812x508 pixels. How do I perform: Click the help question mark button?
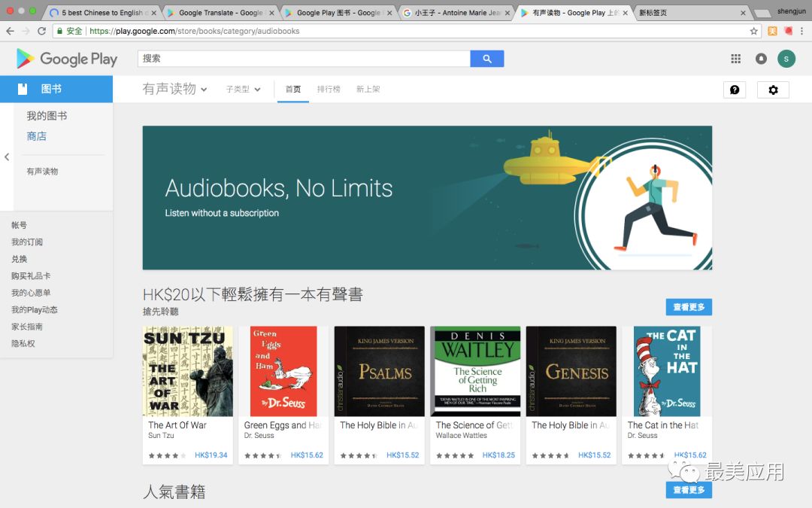735,90
